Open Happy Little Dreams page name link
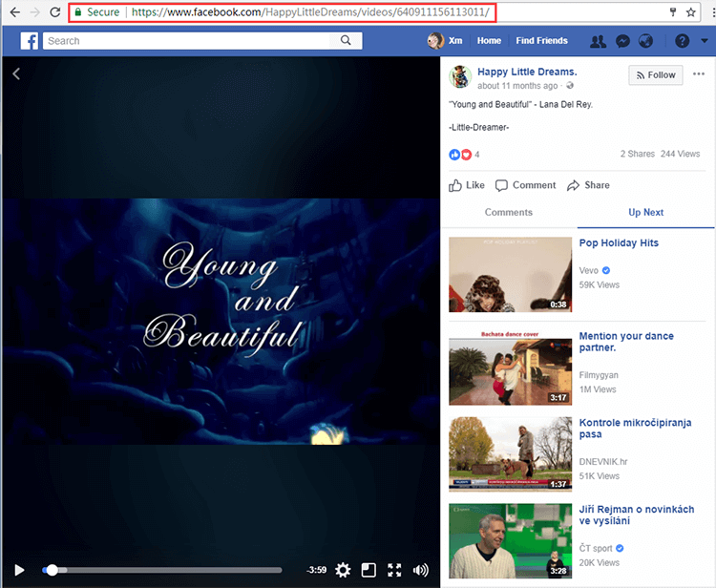The image size is (716, 588). (527, 72)
